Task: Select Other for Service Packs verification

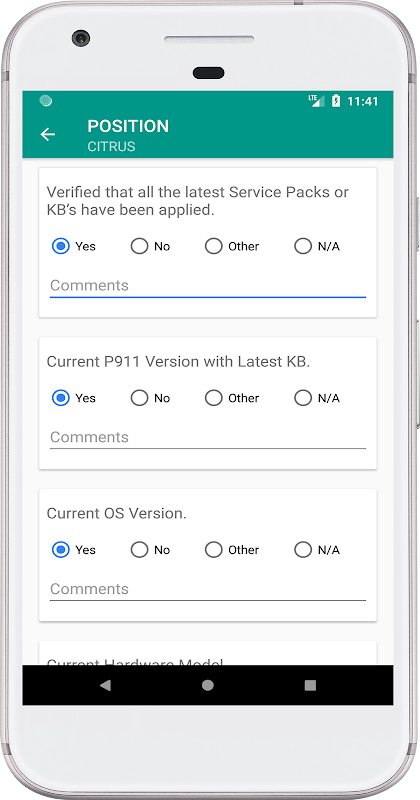Action: (232, 246)
